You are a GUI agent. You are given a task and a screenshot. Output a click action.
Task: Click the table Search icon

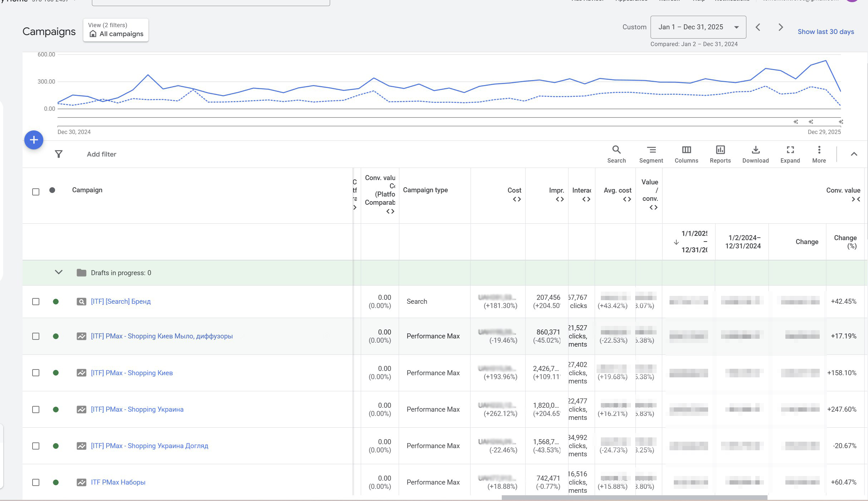(616, 154)
